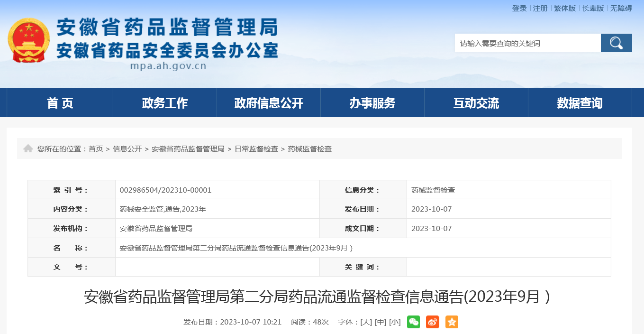
Task: Click the 登录 link at top
Action: click(519, 8)
